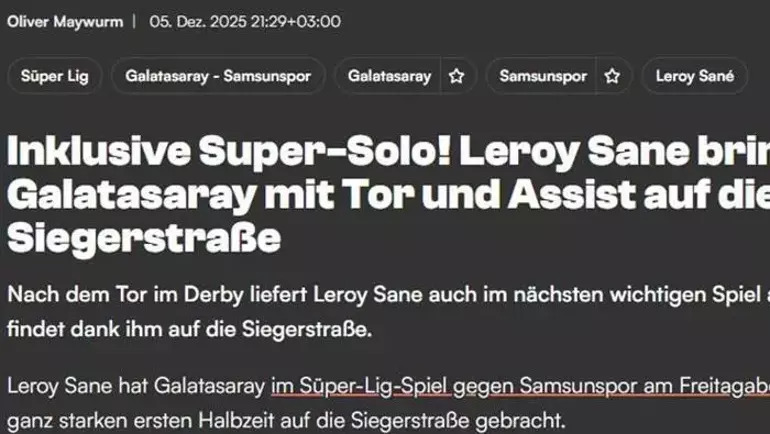Open author Oliver Maywurm's profile
This screenshot has width=770, height=434.
point(65,22)
